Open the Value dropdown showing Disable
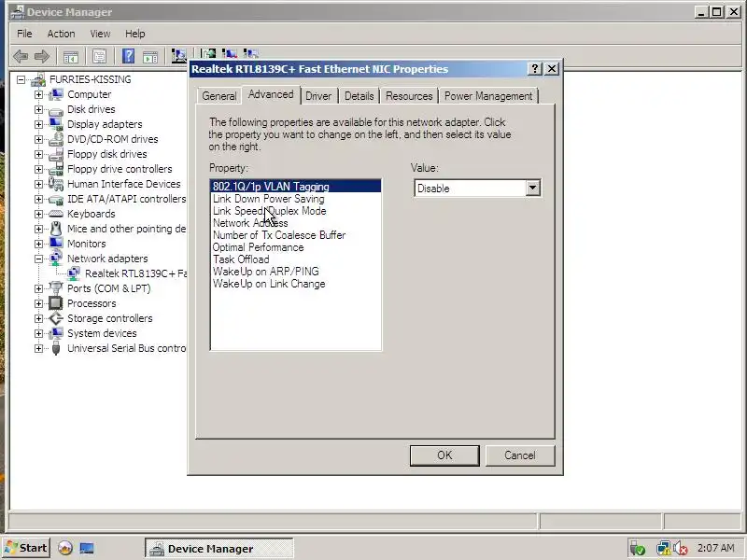This screenshot has width=747, height=560. 532,189
